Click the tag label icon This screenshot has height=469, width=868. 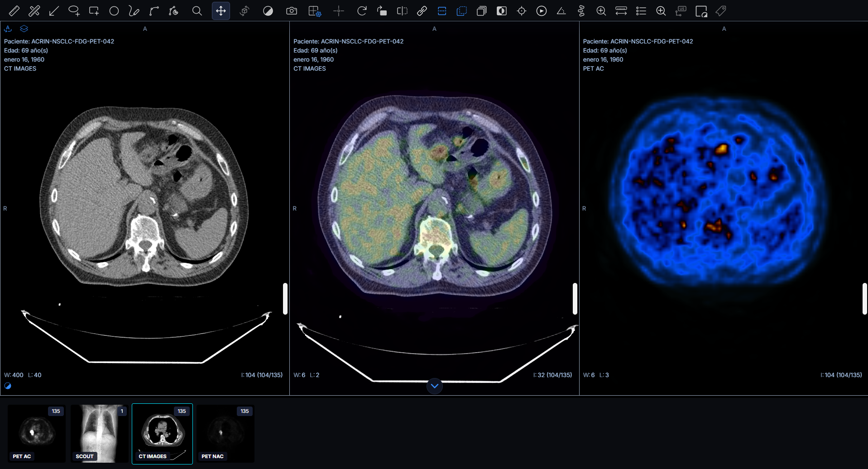(721, 11)
